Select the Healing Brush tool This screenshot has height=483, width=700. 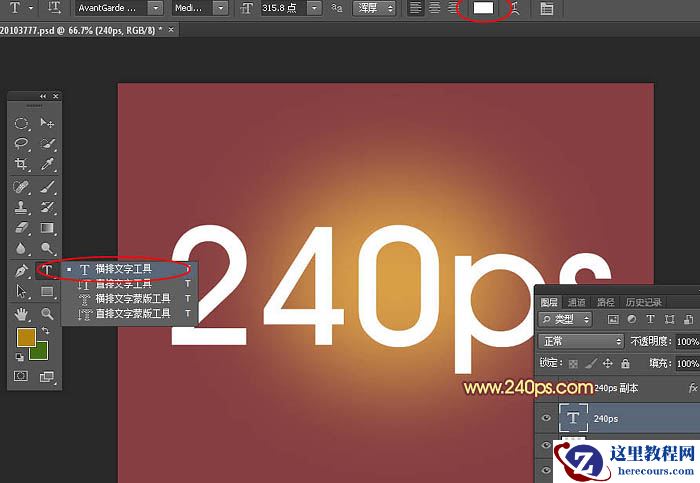point(21,187)
